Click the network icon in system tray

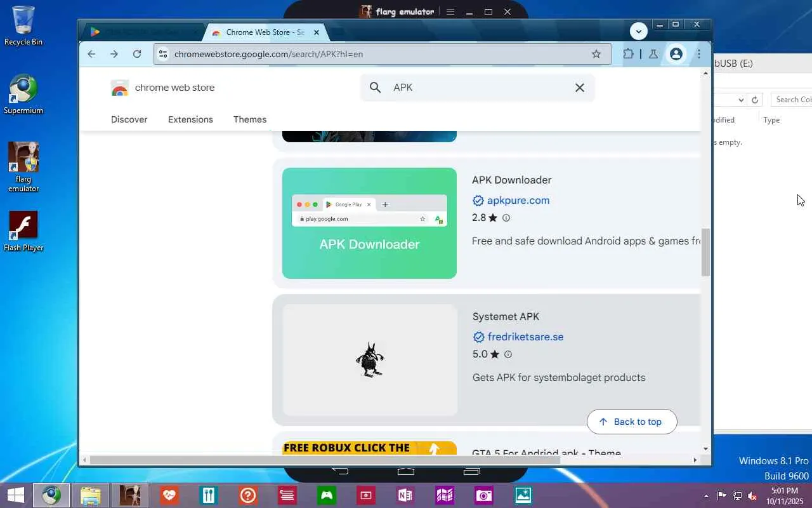(737, 496)
